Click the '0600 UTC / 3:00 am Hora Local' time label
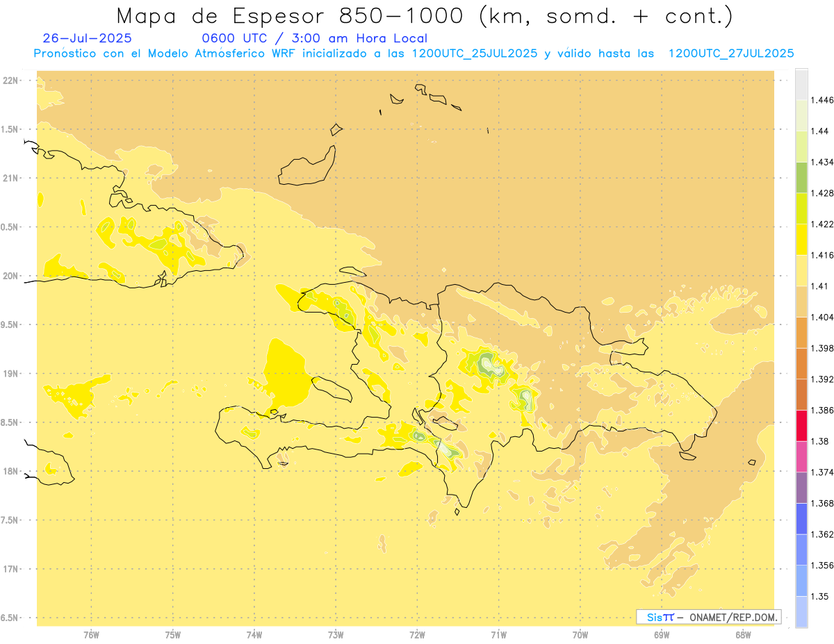Image resolution: width=834 pixels, height=644 pixels. (x=314, y=38)
